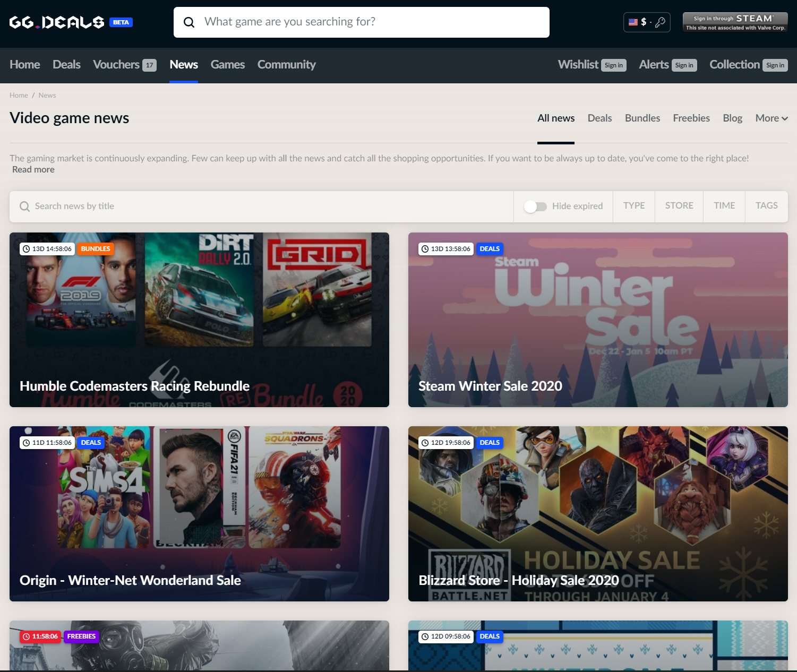
Task: Expand the More news categories menu
Action: [772, 118]
